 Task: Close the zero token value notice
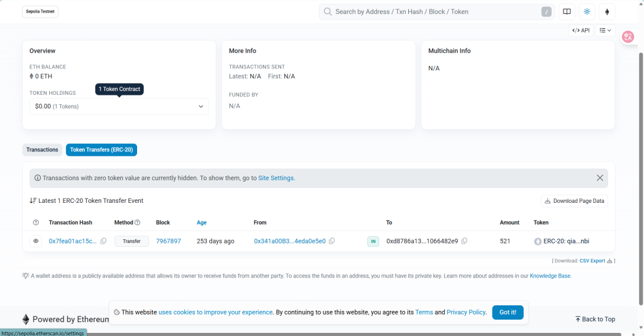coord(600,178)
